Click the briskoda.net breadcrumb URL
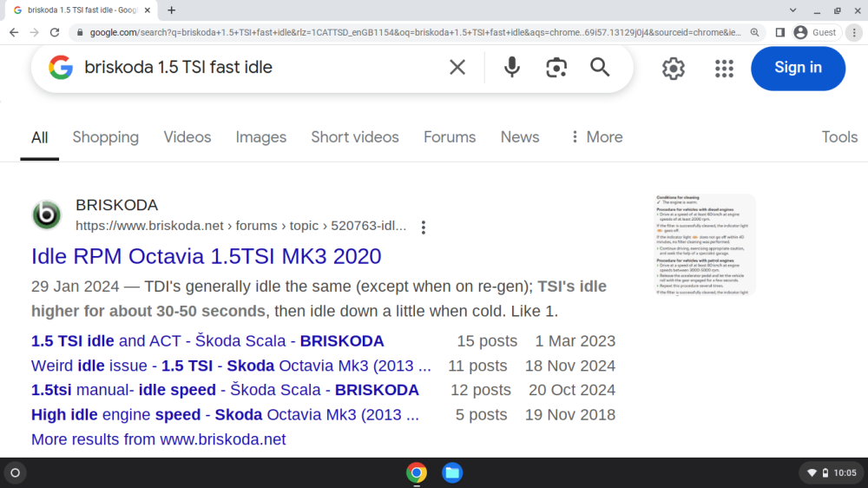 pos(240,226)
